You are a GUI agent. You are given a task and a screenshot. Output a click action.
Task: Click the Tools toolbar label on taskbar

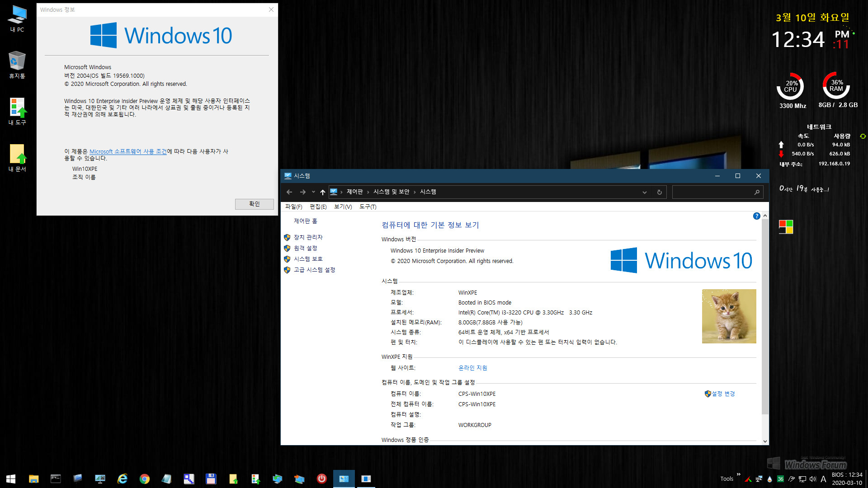click(726, 479)
